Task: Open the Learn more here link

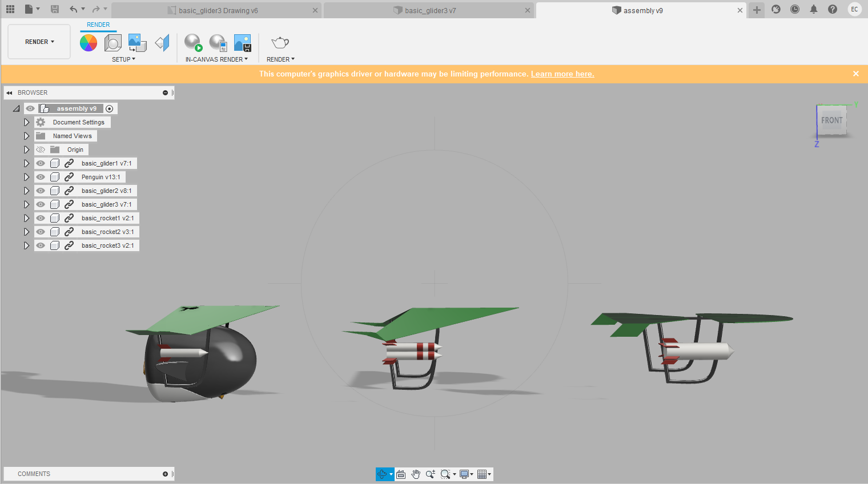Action: [x=562, y=74]
